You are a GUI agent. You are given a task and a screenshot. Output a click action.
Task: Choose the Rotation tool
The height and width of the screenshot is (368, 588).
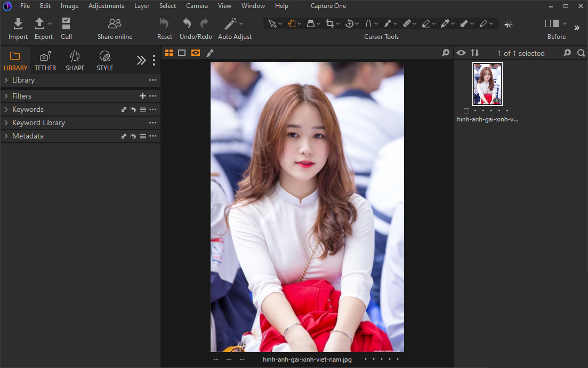click(x=349, y=23)
